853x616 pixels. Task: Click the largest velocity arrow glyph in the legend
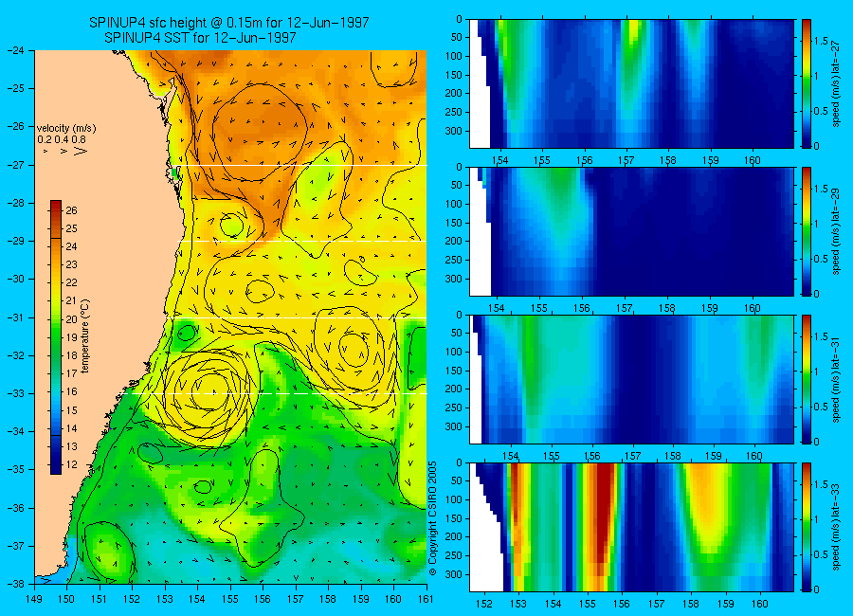click(x=80, y=152)
